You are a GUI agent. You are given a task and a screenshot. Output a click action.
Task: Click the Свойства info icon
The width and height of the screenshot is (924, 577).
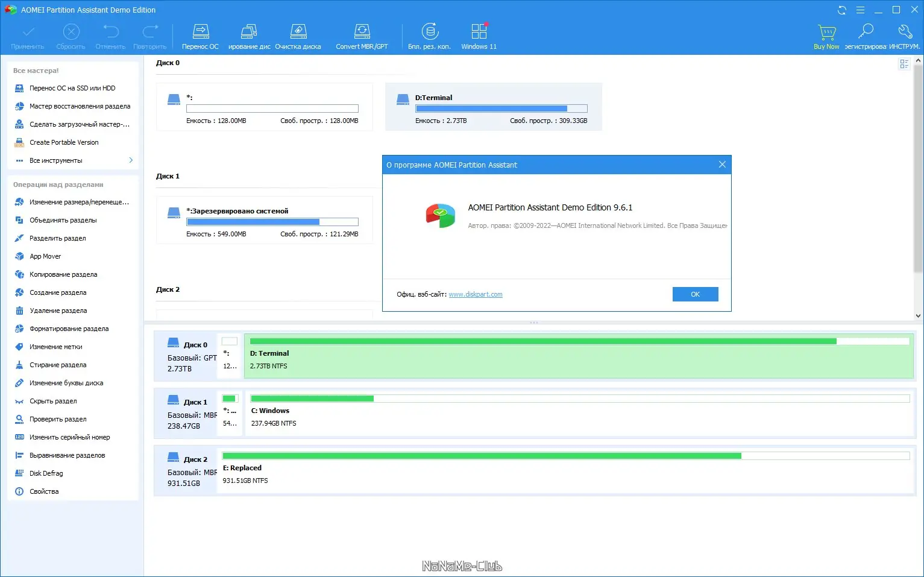(19, 491)
